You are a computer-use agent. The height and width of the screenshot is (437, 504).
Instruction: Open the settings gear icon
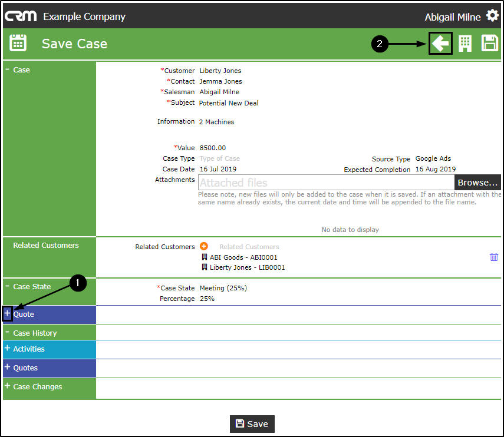[492, 15]
